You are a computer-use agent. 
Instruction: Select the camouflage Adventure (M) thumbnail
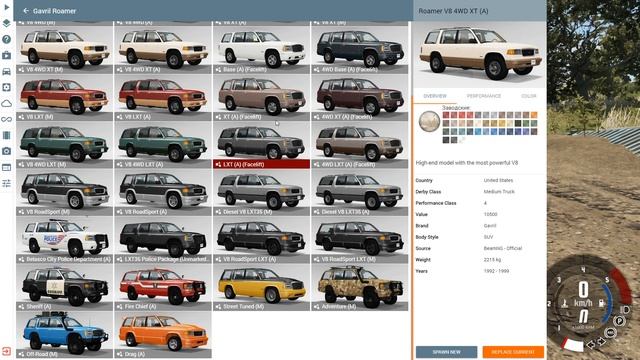pyautogui.click(x=360, y=287)
